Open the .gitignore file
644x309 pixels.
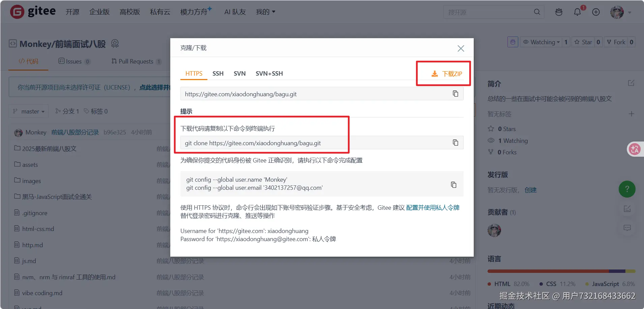[35, 213]
